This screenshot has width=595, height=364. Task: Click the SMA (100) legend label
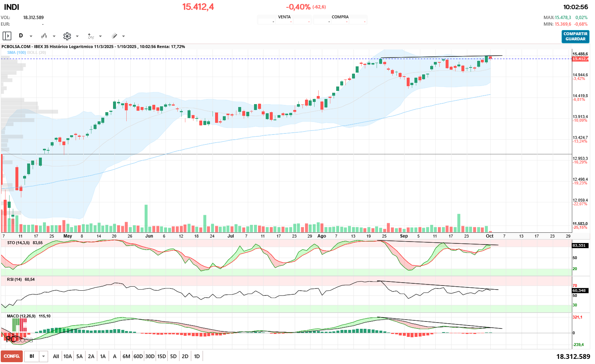pyautogui.click(x=17, y=52)
